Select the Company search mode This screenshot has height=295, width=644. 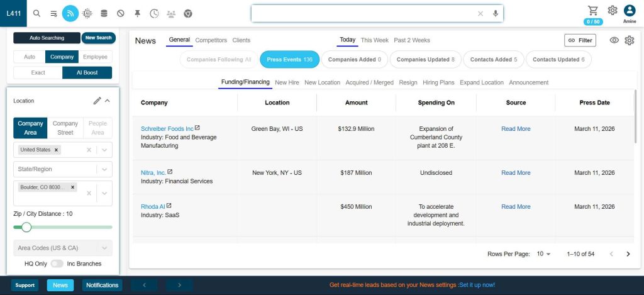pos(62,57)
